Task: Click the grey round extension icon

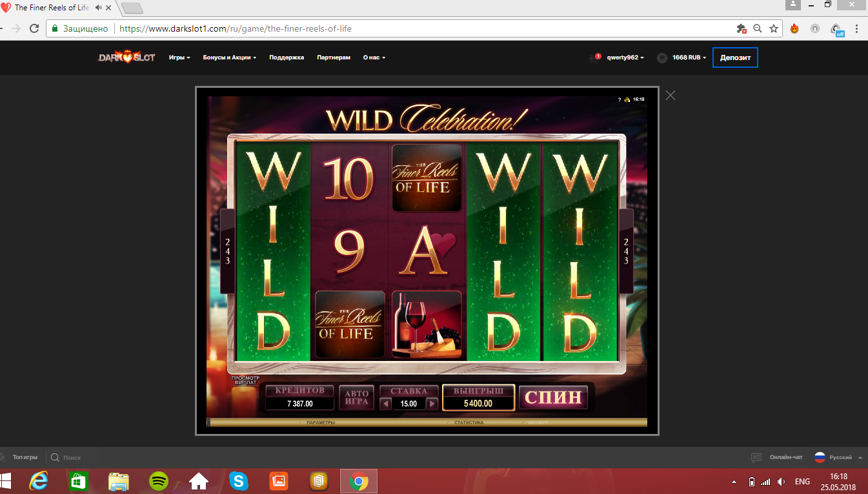Action: pos(815,28)
